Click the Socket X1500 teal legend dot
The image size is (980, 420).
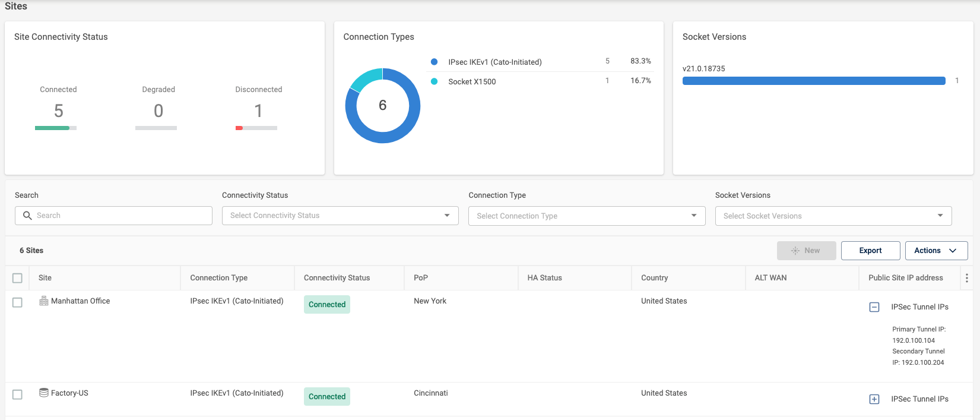[435, 81]
